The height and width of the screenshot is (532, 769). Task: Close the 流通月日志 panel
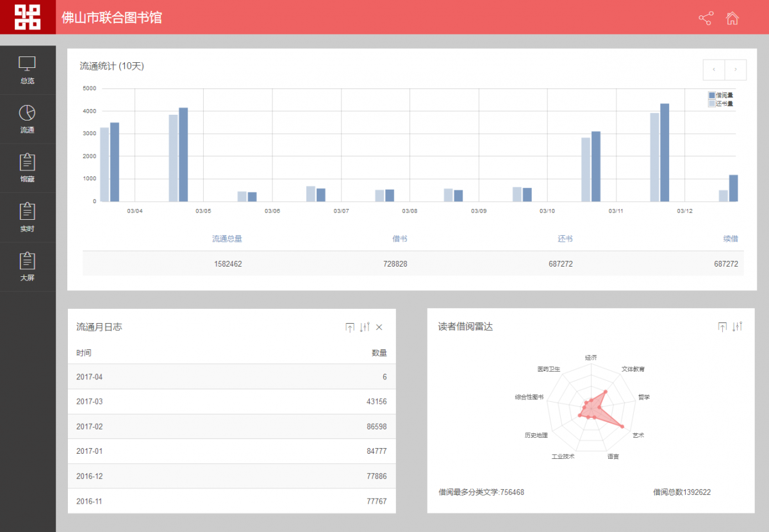click(379, 327)
